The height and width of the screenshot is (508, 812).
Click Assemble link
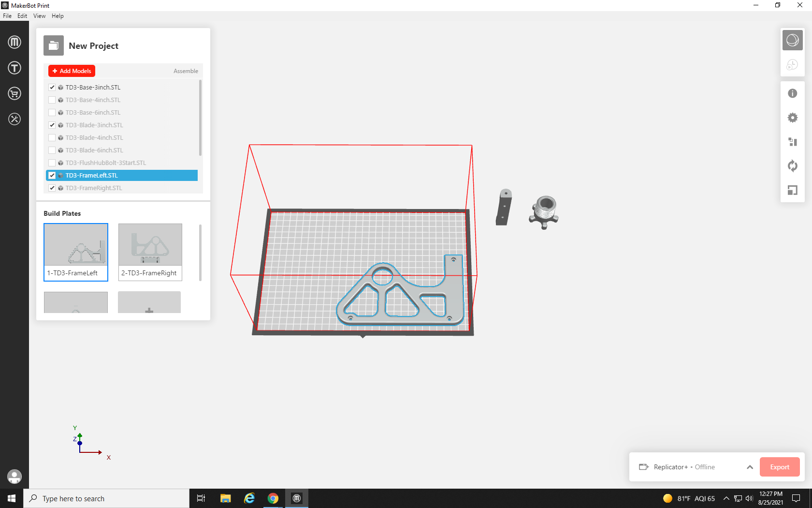(186, 71)
